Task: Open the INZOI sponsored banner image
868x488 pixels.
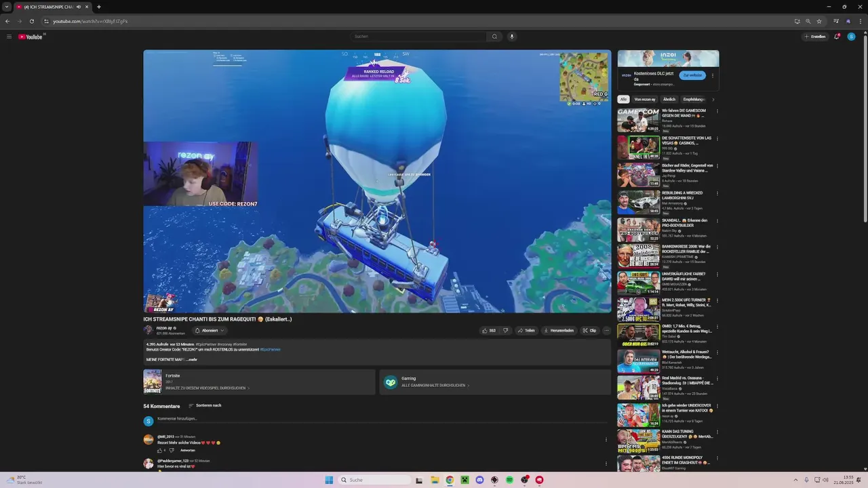Action: point(668,58)
